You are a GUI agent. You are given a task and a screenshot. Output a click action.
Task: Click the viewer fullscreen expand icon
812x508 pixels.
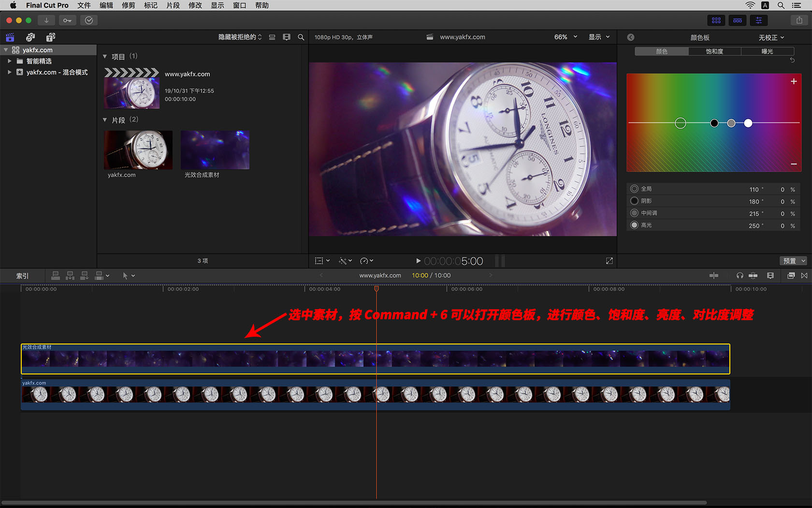pyautogui.click(x=609, y=261)
